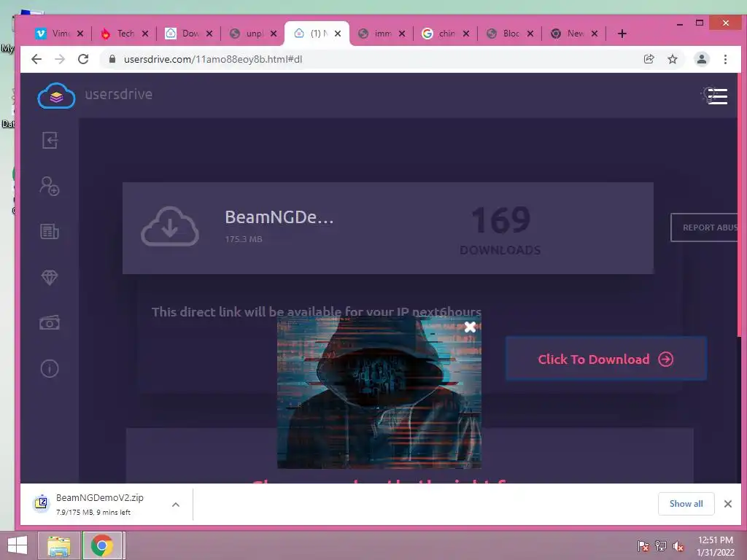Click the muted volume tray icon
Screen dimensions: 747x560
pyautogui.click(x=678, y=545)
